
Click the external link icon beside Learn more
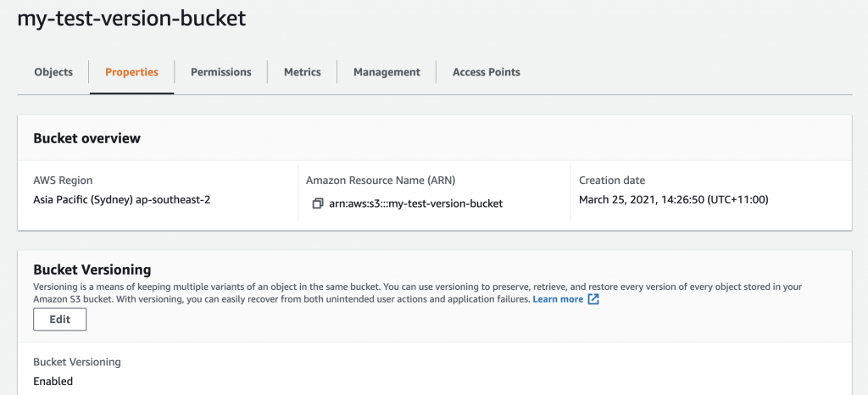click(x=593, y=299)
